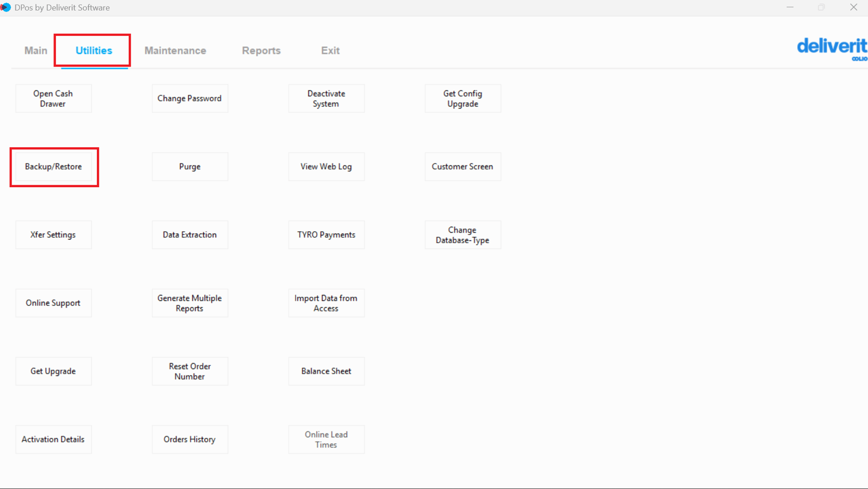Click the Data Extraction button
Image resolution: width=868 pixels, height=489 pixels.
190,235
